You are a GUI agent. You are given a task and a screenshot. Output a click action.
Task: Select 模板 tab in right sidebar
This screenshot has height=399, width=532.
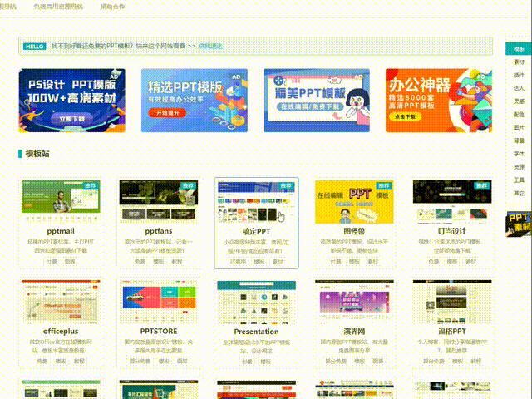pos(519,49)
